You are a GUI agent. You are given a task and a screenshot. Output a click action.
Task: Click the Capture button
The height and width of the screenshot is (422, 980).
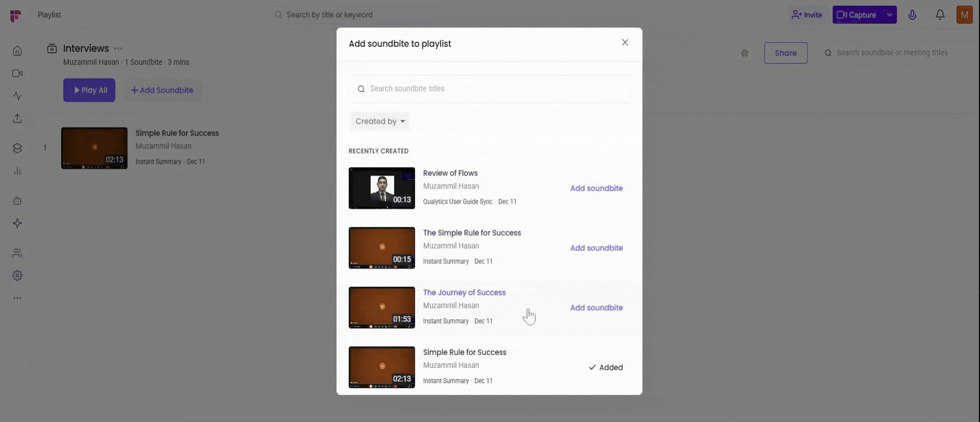pos(857,15)
